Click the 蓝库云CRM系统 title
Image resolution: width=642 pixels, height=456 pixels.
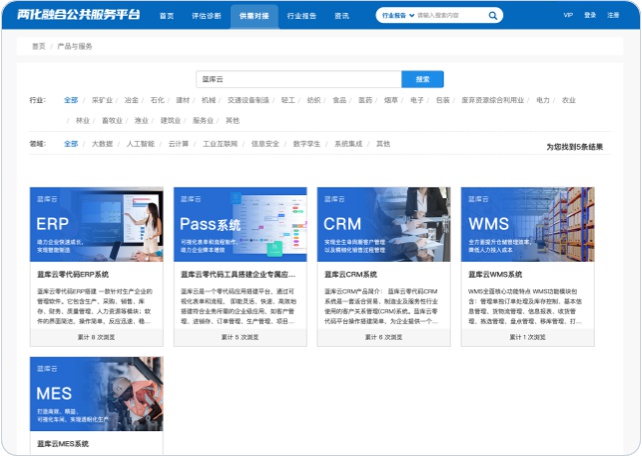coord(351,274)
